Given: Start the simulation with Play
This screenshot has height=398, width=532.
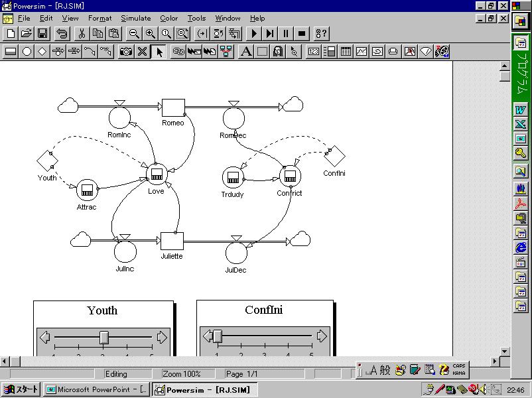Looking at the screenshot, I should point(253,34).
